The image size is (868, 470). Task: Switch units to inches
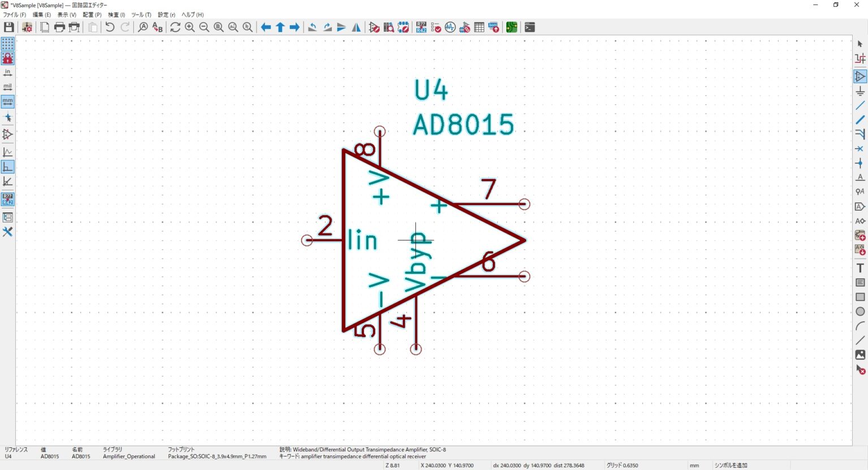click(x=7, y=72)
